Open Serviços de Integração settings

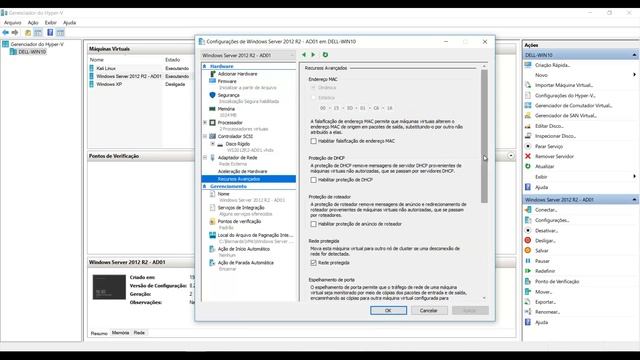[x=241, y=208]
